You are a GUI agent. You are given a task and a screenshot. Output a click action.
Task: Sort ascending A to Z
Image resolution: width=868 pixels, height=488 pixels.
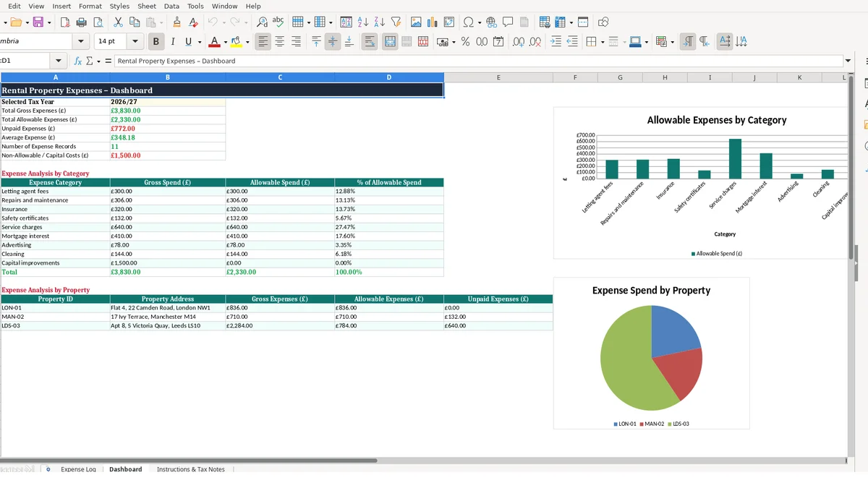click(364, 22)
